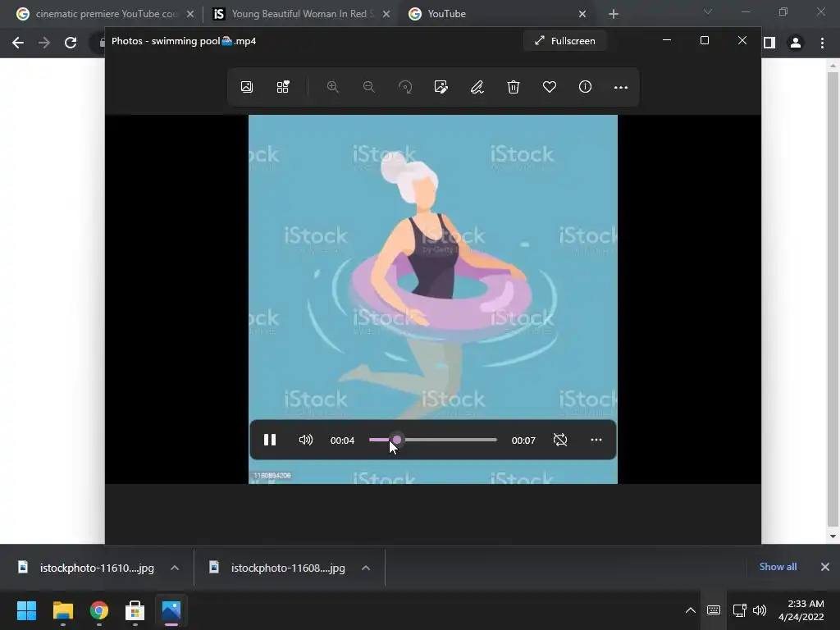Screen dimensions: 840x630
Task: Maximize the Photos window
Action: pos(705,41)
